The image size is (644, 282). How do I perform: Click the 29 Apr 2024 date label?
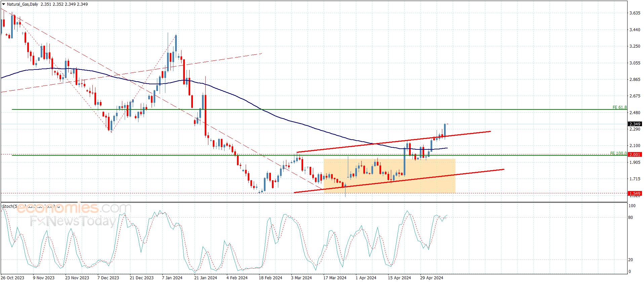[432, 278]
